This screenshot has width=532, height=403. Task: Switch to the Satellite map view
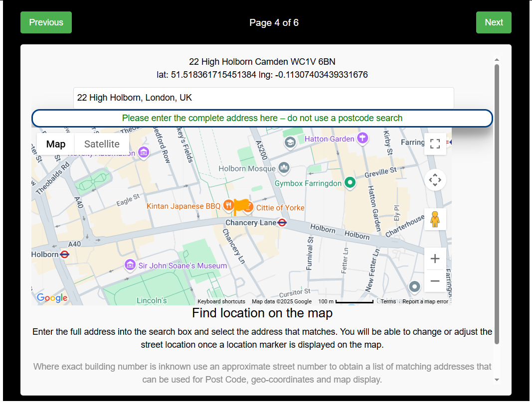click(101, 144)
